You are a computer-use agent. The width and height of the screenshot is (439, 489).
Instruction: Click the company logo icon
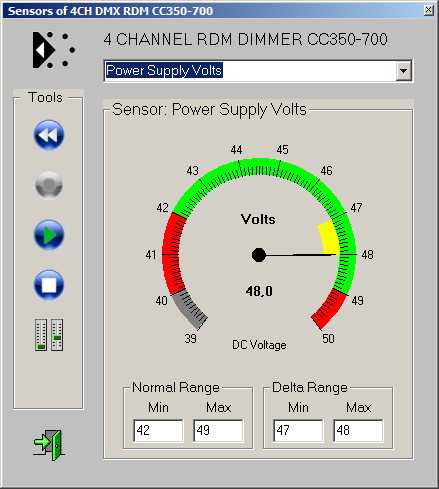pyautogui.click(x=53, y=50)
